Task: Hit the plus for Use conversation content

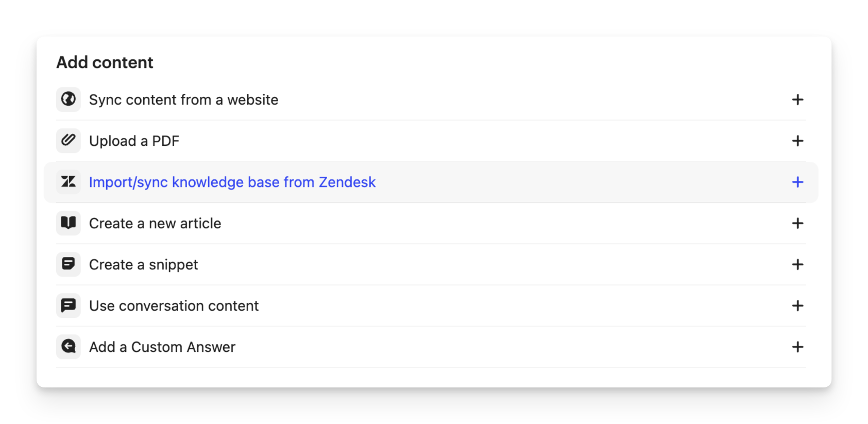Action: (797, 306)
